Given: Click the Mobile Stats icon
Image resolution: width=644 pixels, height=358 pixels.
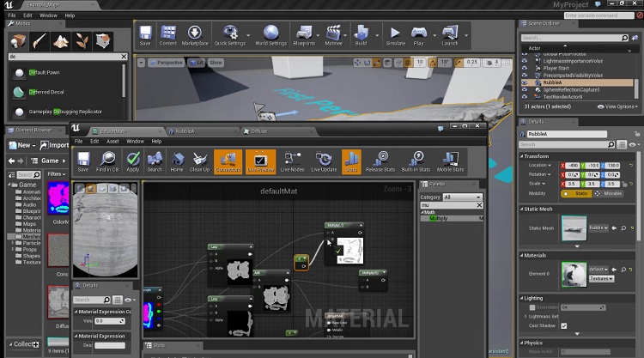Looking at the screenshot, I should (x=450, y=161).
